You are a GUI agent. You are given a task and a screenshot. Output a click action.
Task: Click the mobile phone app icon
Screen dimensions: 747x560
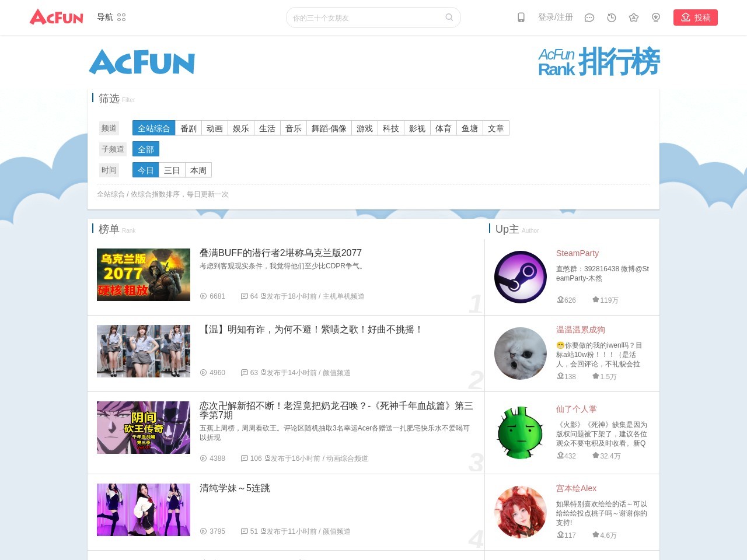[521, 17]
